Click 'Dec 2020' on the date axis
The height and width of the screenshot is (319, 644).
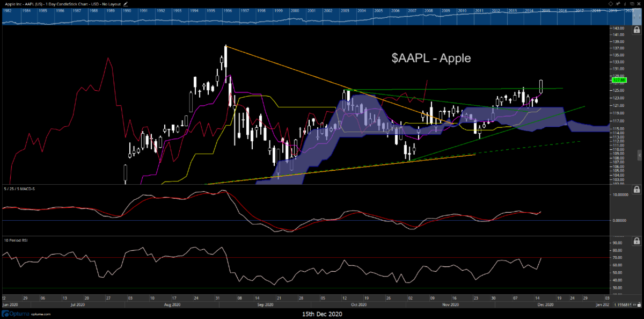pos(545,305)
